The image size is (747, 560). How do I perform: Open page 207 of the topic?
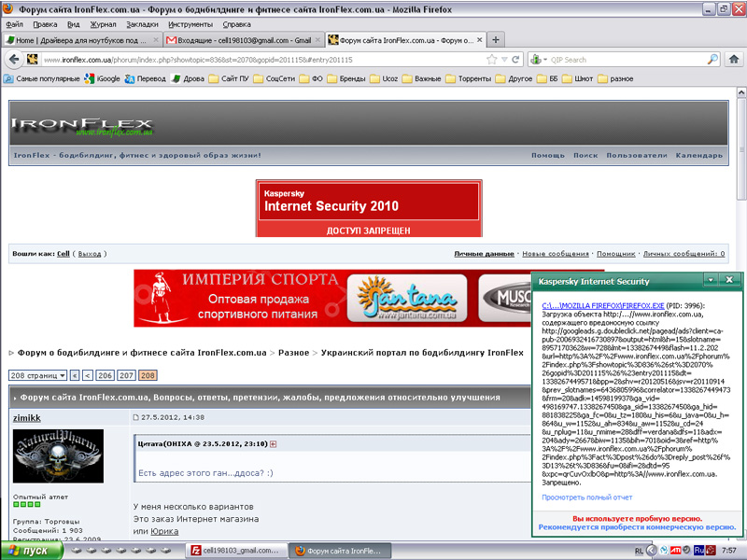point(126,375)
